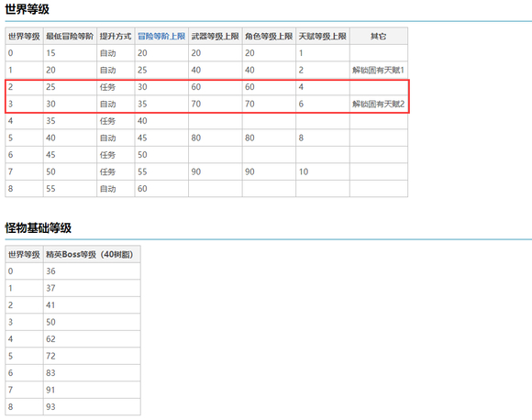Screen dimensions: 532x420
Task: Select the Boss level 62 cell
Action: tap(92, 339)
